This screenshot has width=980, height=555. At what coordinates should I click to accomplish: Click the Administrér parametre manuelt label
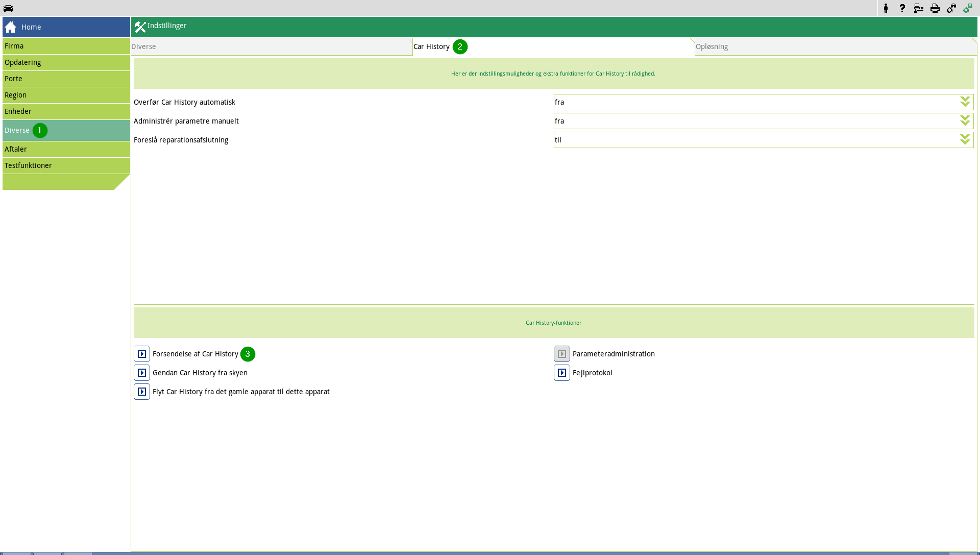coord(186,121)
